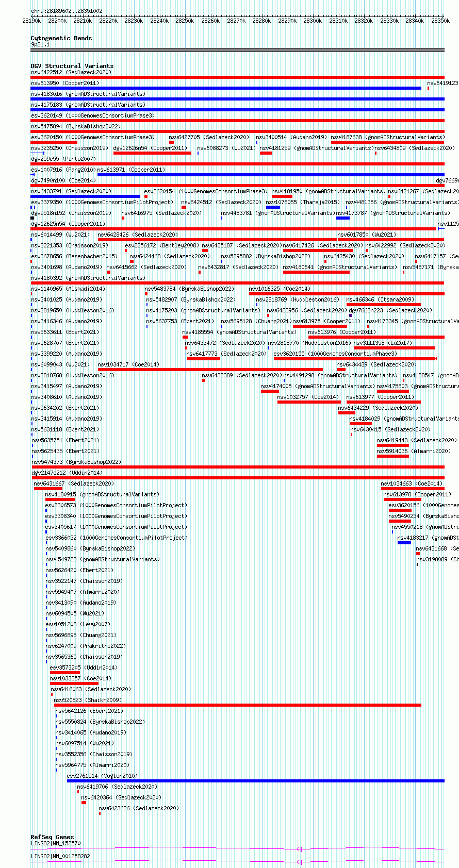Click the blue bar under nsv613971 (Cooper2011)

pyautogui.click(x=271, y=174)
